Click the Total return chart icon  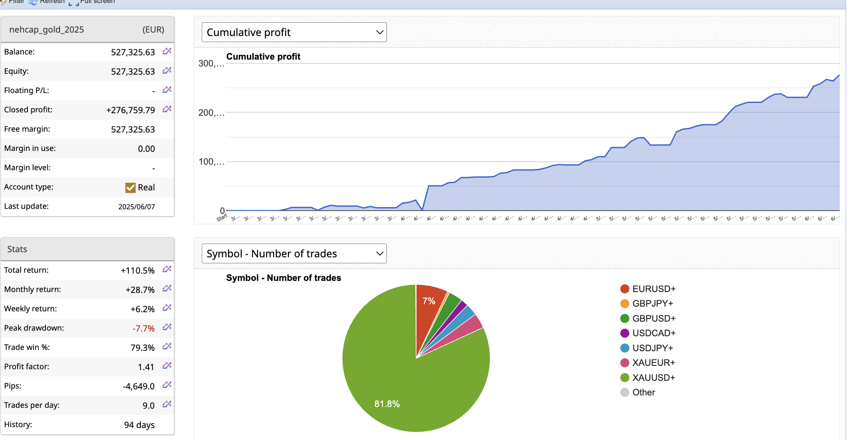pos(167,269)
